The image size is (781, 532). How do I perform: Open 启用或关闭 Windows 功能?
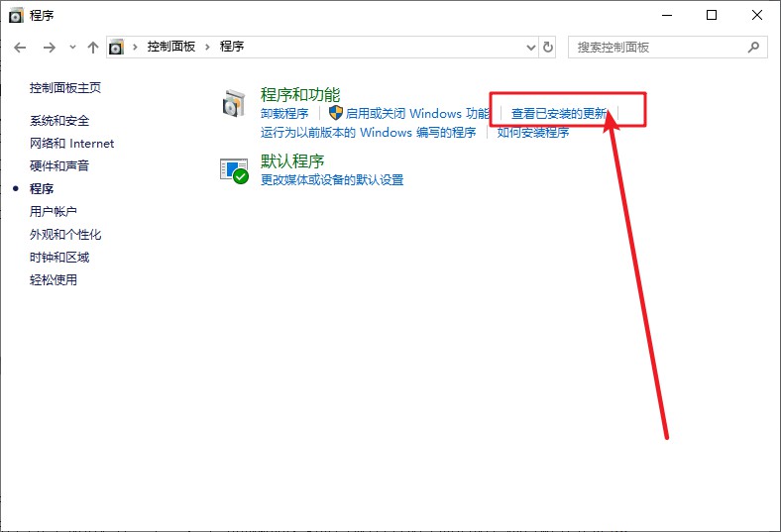417,114
